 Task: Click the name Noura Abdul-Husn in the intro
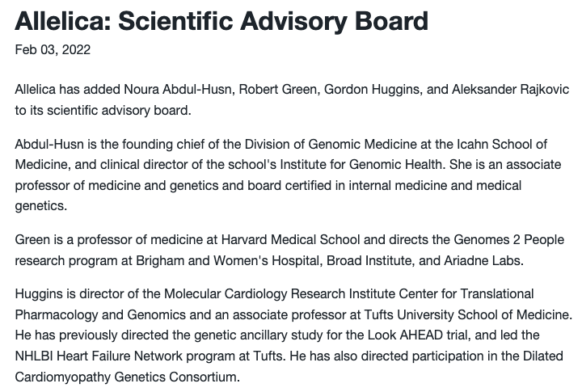click(179, 90)
